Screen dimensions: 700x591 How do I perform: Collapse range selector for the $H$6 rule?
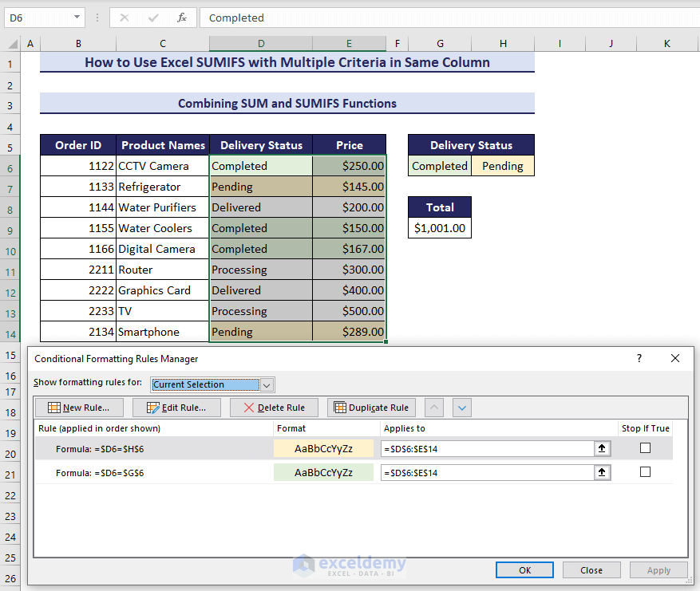(x=602, y=448)
